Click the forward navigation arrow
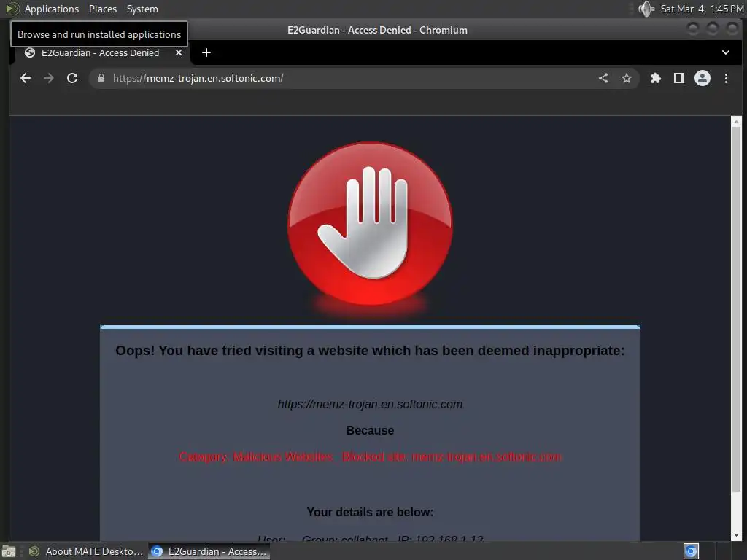747x560 pixels. (x=49, y=78)
